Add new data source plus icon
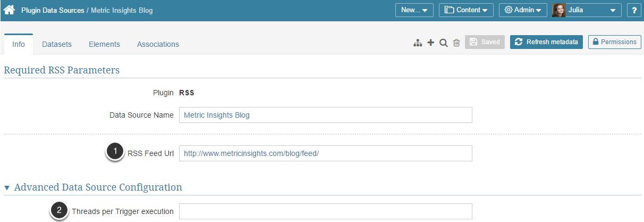 [x=430, y=43]
